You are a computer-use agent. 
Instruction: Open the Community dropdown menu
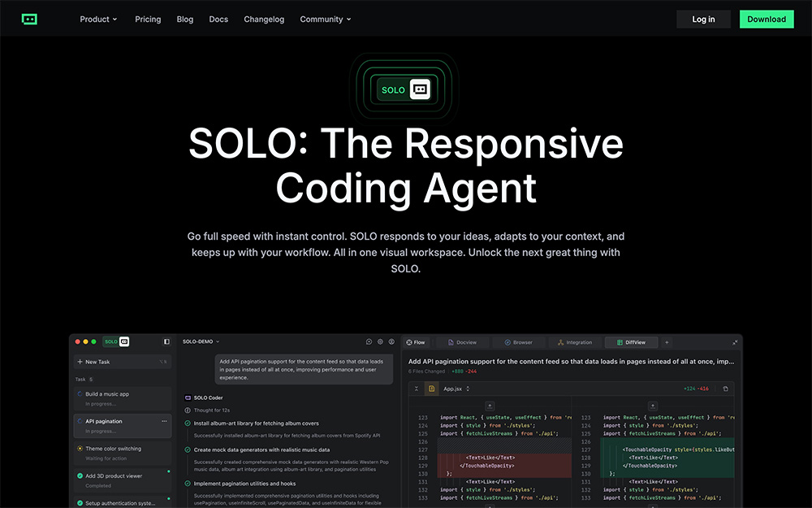324,19
